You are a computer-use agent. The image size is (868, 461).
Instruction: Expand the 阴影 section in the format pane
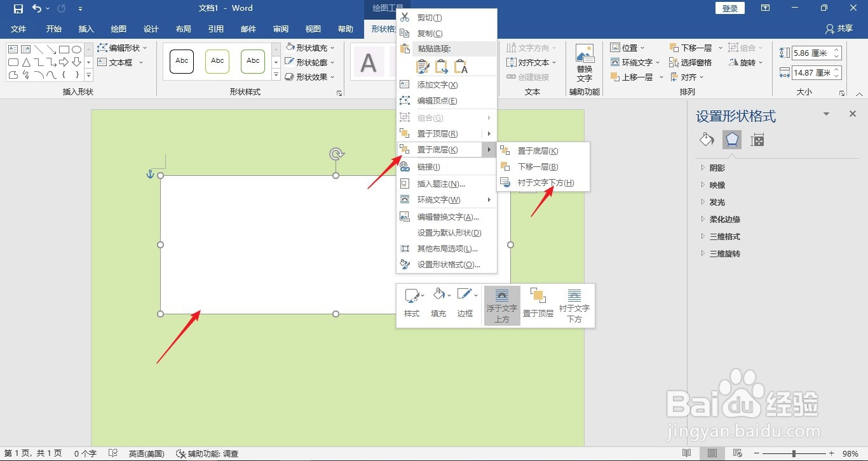coord(717,167)
